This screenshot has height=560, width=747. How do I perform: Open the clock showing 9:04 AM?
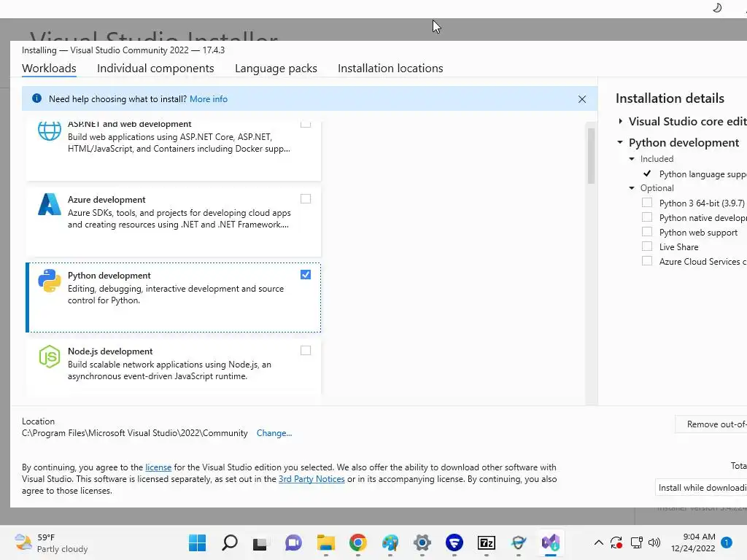tap(693, 542)
